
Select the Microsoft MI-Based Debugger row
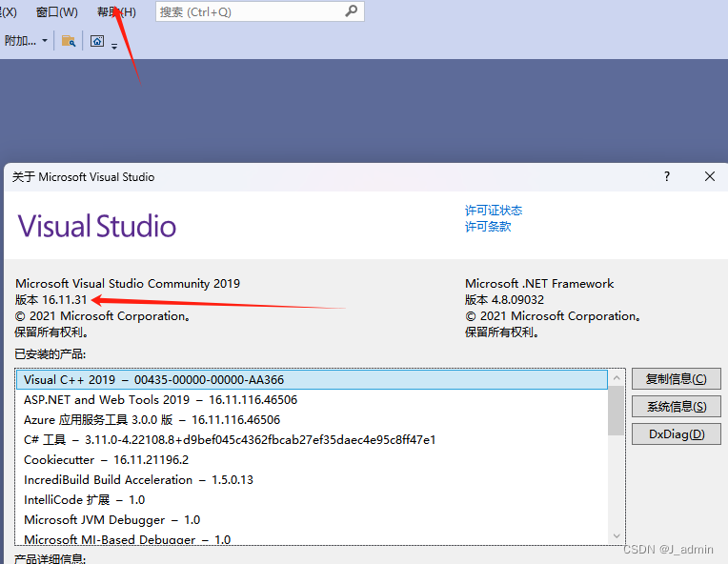tap(312, 539)
